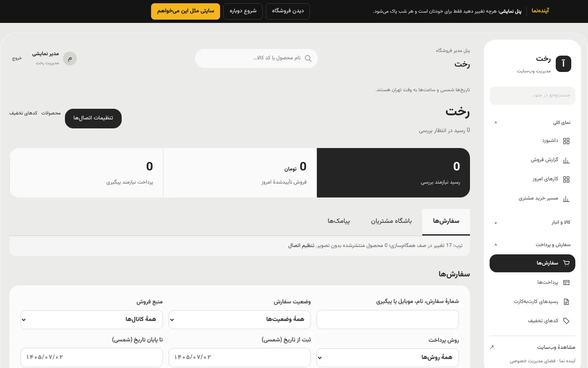588x368 pixels.
Task: Open کارهای امروز in the sidebar
Action: click(x=532, y=180)
